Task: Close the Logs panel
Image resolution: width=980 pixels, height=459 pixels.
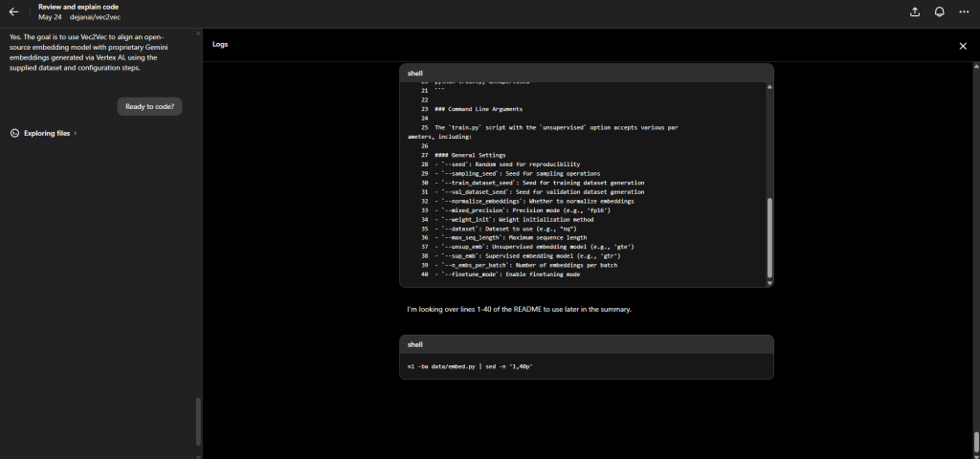Action: 963,46
